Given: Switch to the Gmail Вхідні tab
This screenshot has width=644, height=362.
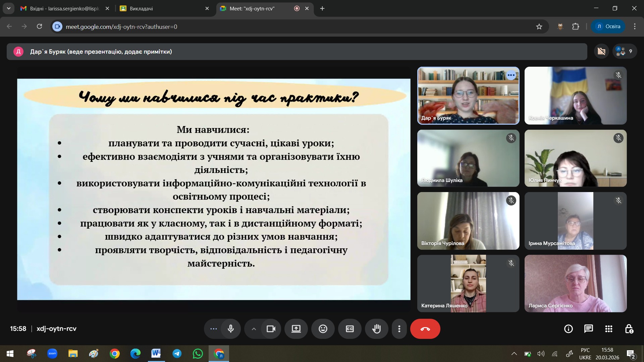Looking at the screenshot, I should 64,8.
